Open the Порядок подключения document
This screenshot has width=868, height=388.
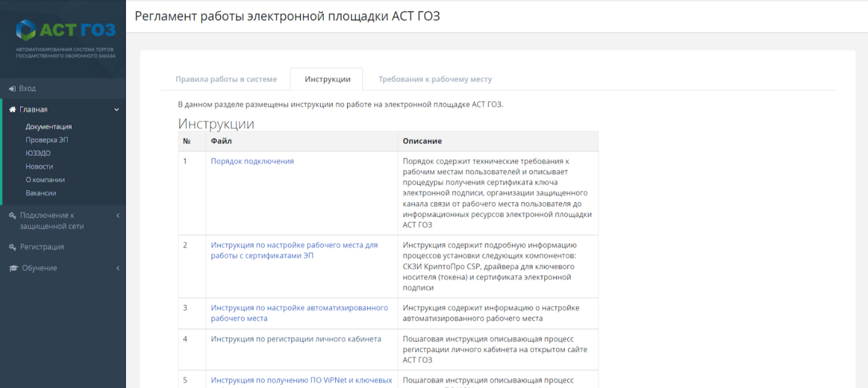click(253, 161)
